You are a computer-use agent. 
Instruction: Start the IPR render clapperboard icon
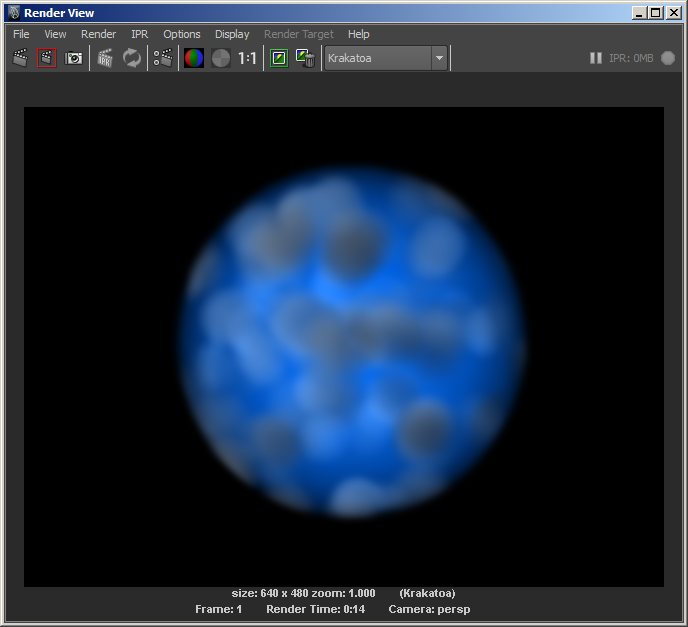(x=105, y=58)
